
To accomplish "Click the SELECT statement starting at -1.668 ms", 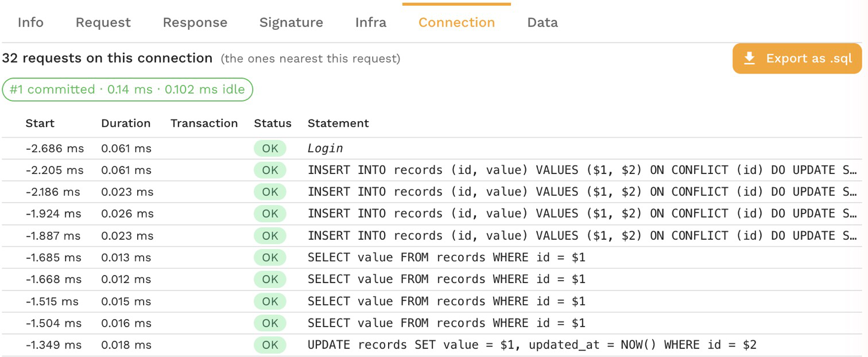I will click(x=447, y=280).
